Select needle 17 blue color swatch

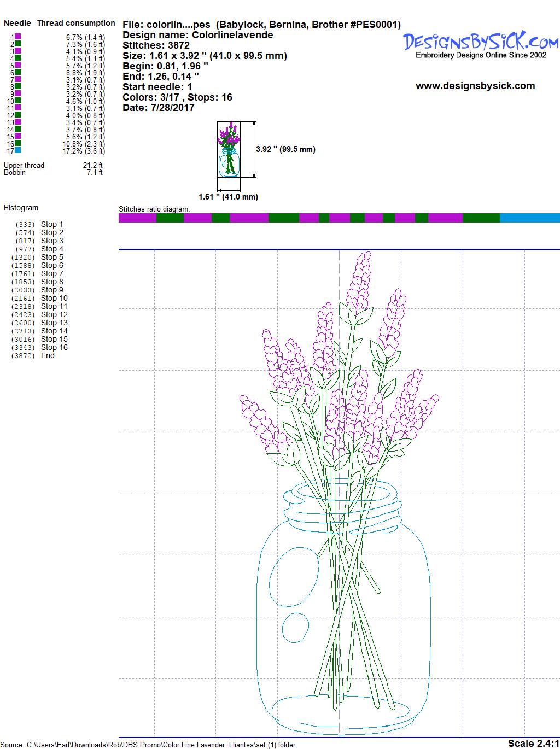(18, 150)
